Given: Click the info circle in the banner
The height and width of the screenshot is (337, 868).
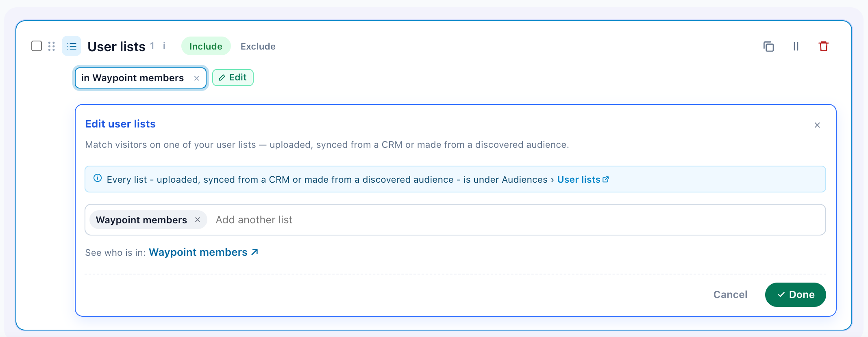Looking at the screenshot, I should point(98,178).
